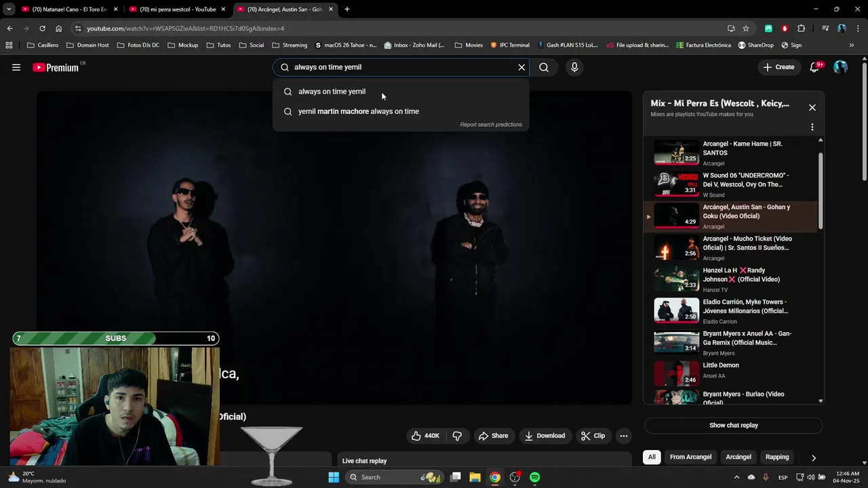Click the browser address bar URL
868x488 pixels.
click(x=186, y=28)
